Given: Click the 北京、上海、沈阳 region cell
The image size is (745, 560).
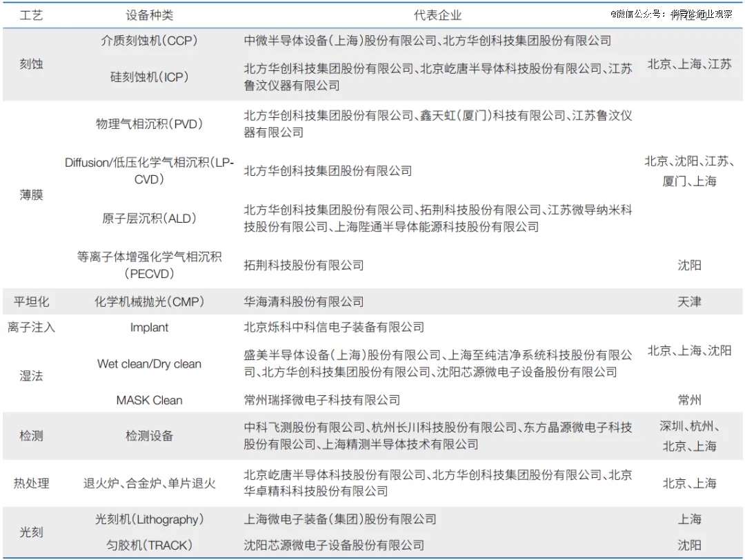Looking at the screenshot, I should click(689, 350).
